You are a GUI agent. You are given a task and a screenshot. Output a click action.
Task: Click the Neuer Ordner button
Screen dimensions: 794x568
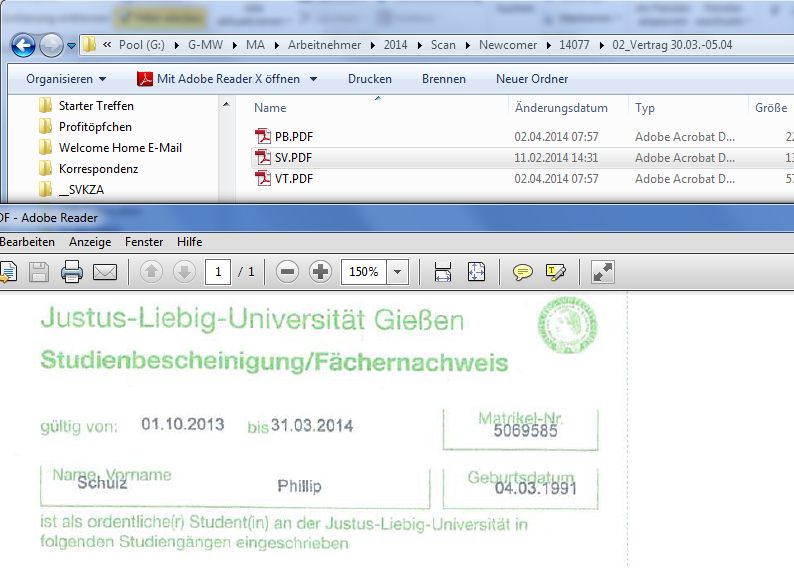(x=532, y=79)
